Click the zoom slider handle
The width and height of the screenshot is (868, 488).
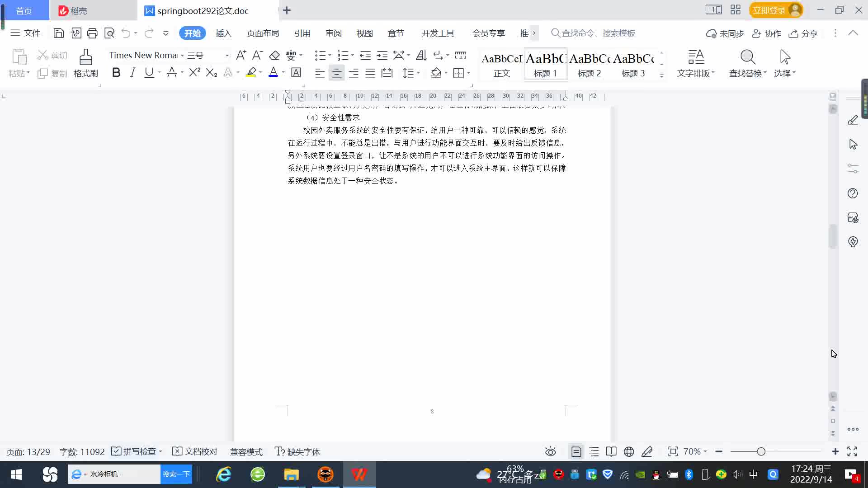click(761, 451)
